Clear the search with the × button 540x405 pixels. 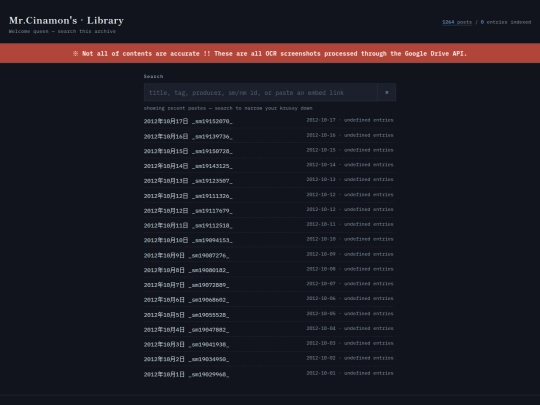click(x=386, y=92)
